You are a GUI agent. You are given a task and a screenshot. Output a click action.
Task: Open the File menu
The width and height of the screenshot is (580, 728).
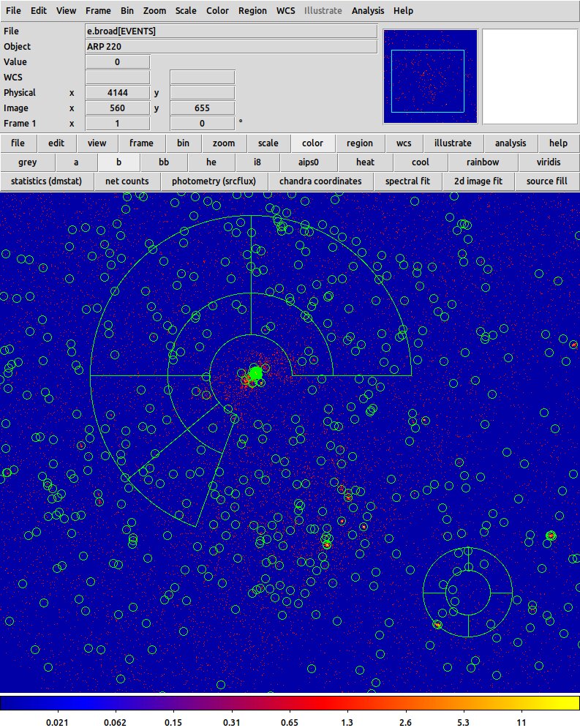pos(13,10)
